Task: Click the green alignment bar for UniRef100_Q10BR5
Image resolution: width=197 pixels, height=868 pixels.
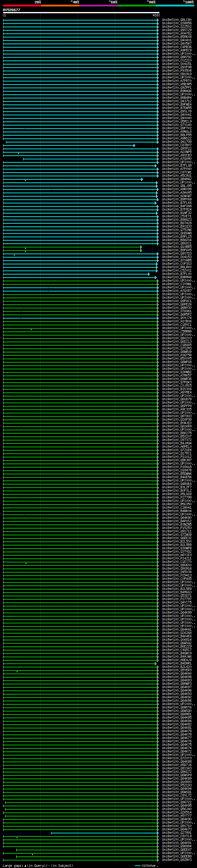Action: (x=72, y=247)
